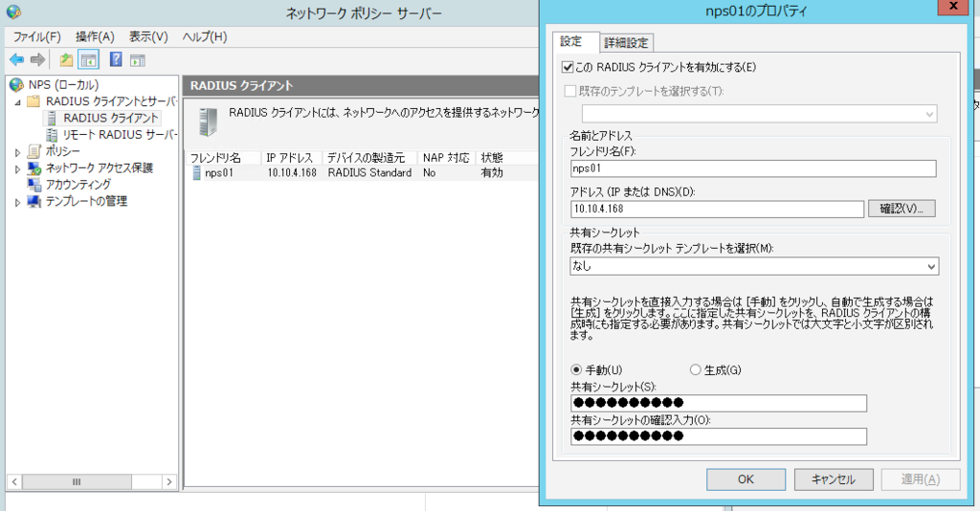This screenshot has width=980, height=511.
Task: Click the 適用(A) button
Action: (x=920, y=479)
